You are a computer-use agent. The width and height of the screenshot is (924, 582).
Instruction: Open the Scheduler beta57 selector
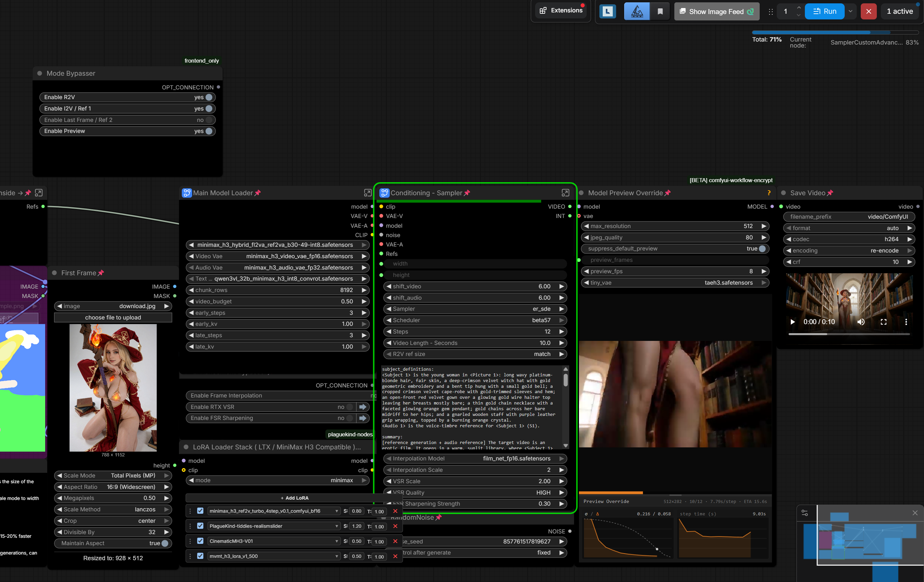475,320
